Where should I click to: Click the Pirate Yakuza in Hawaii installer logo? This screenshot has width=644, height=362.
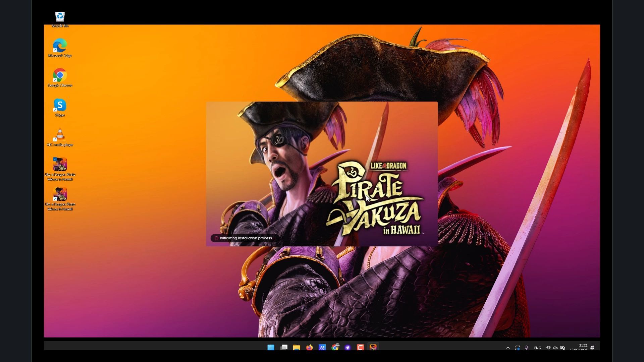[375, 198]
